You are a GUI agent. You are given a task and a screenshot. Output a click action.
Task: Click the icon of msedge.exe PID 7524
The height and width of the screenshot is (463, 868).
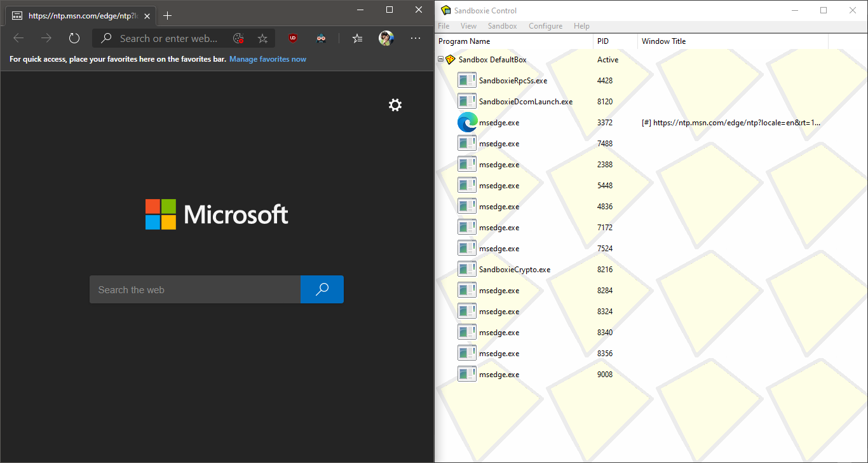point(467,249)
